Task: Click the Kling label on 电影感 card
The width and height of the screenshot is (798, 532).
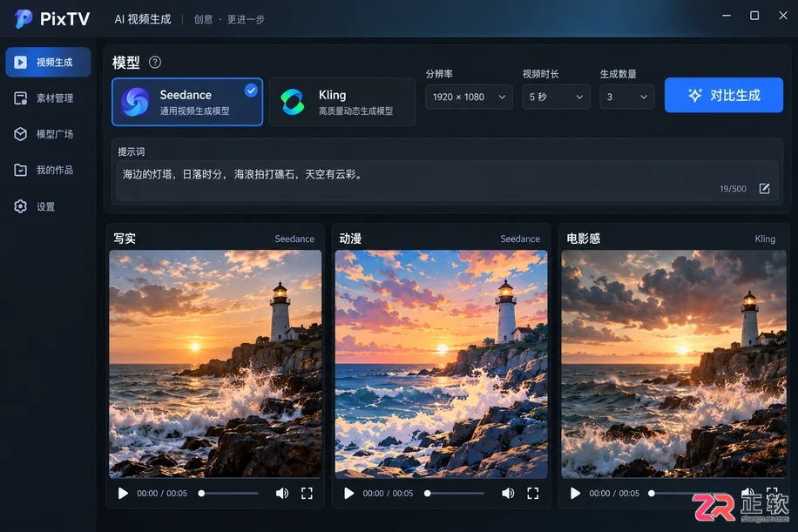Action: click(x=765, y=239)
